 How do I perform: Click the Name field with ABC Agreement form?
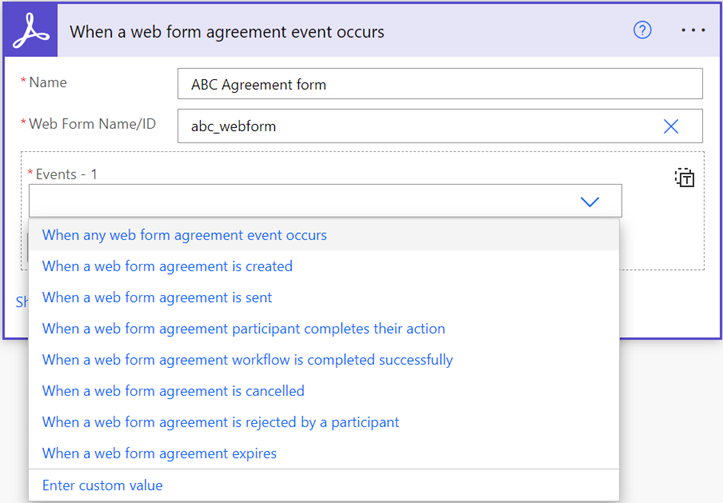click(x=439, y=84)
